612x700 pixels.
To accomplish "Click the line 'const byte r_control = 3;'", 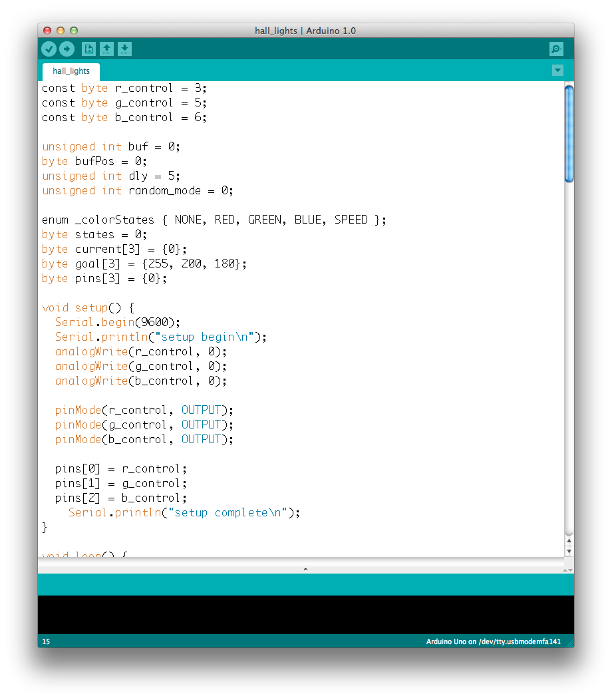I will (x=124, y=88).
